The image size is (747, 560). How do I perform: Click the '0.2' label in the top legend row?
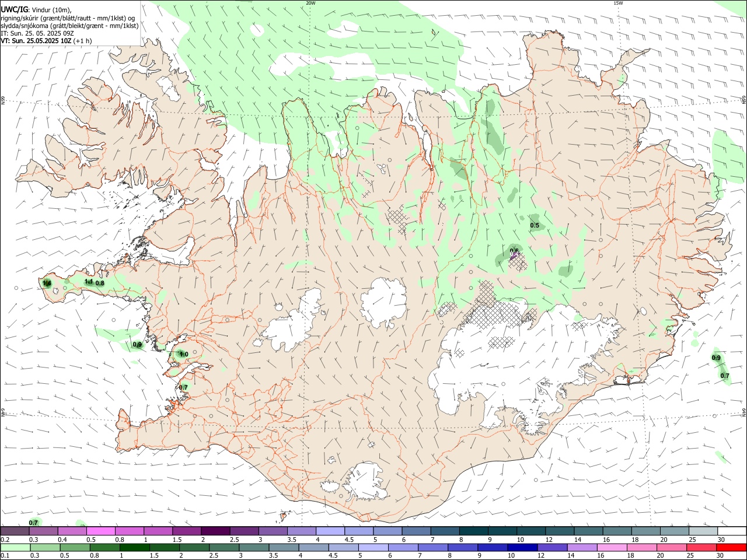tap(5, 540)
